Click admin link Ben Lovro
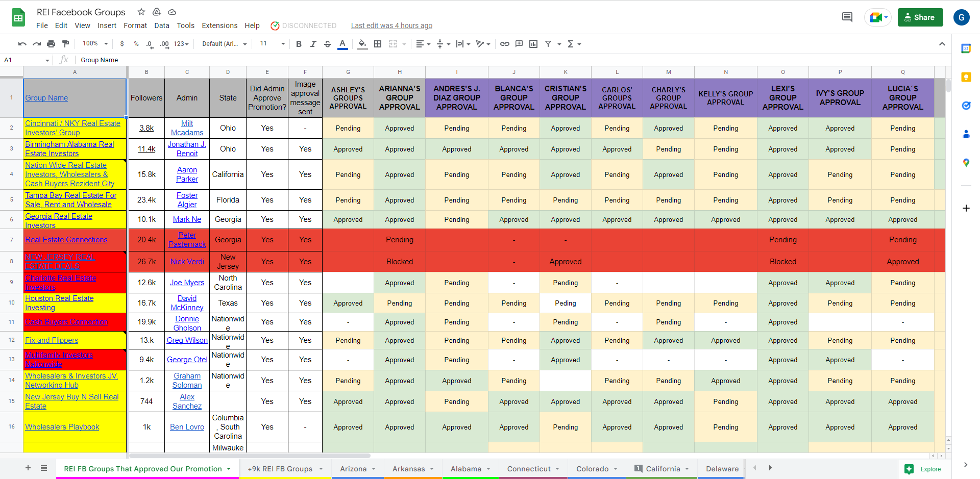980x479 pixels. (x=187, y=427)
